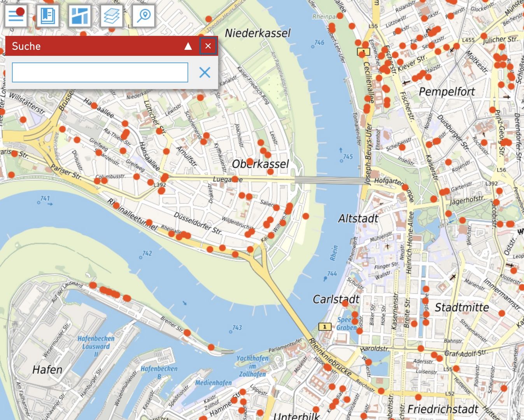Click the orange marker on Bremer Str.
This screenshot has height=420, width=524.
(187, 333)
